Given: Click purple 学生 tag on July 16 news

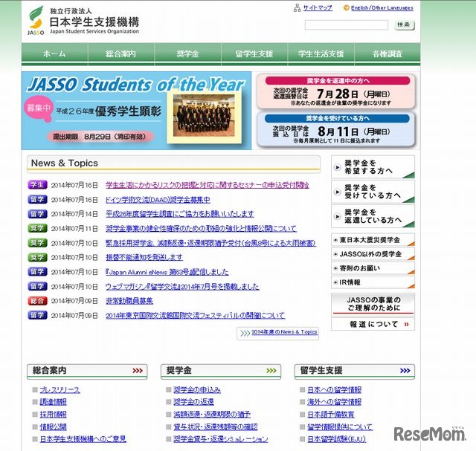Looking at the screenshot, I should tap(37, 185).
